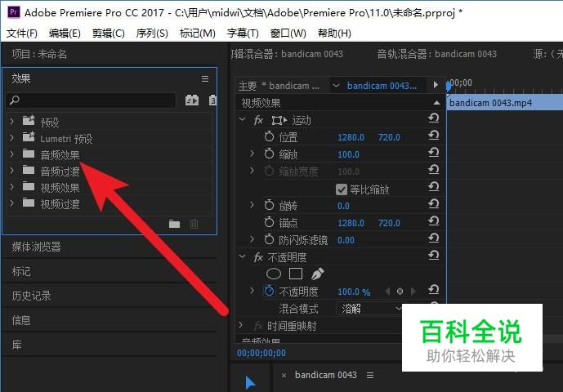Image resolution: width=563 pixels, height=392 pixels.
Task: Add keyframe for 不透明度
Action: coord(400,292)
